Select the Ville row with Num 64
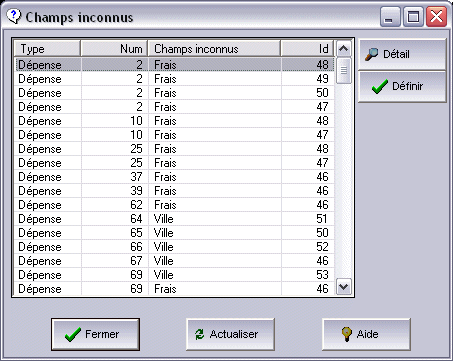Image resolution: width=453 pixels, height=361 pixels. point(174,219)
